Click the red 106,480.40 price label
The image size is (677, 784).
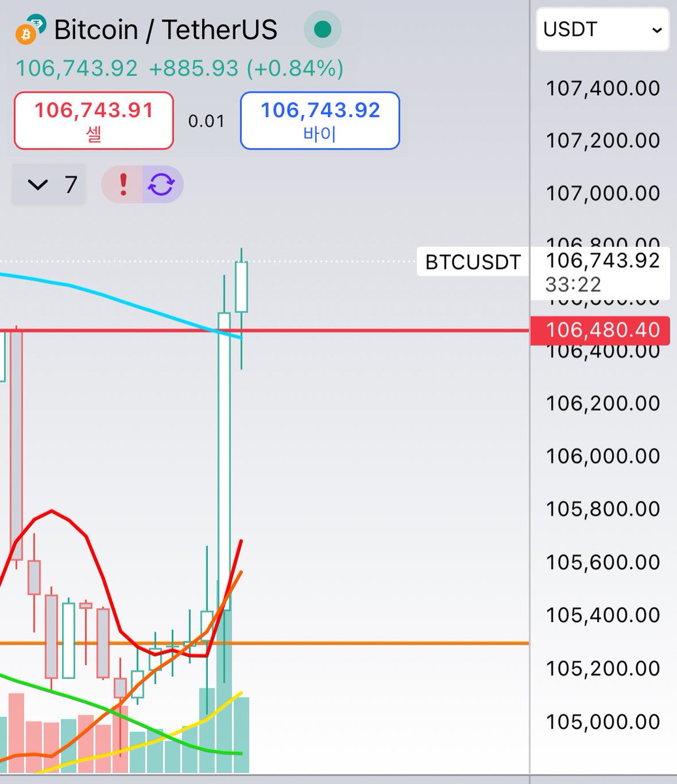pos(600,330)
